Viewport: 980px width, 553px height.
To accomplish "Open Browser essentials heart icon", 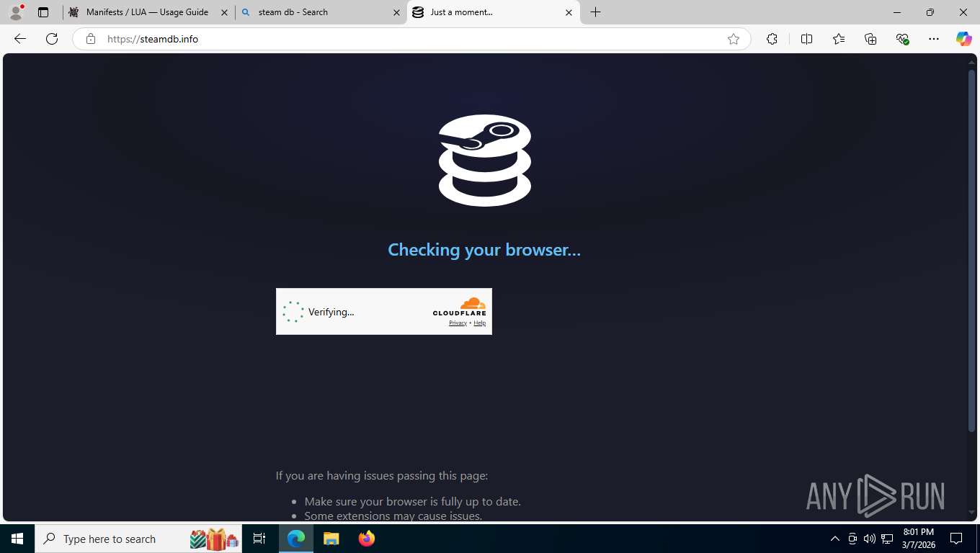I will coord(902,39).
